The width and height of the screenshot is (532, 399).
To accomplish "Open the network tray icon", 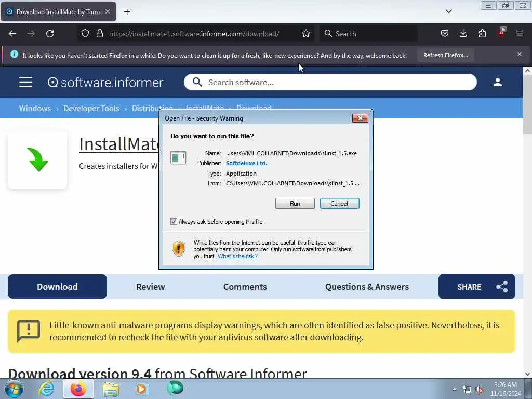I will [467, 390].
